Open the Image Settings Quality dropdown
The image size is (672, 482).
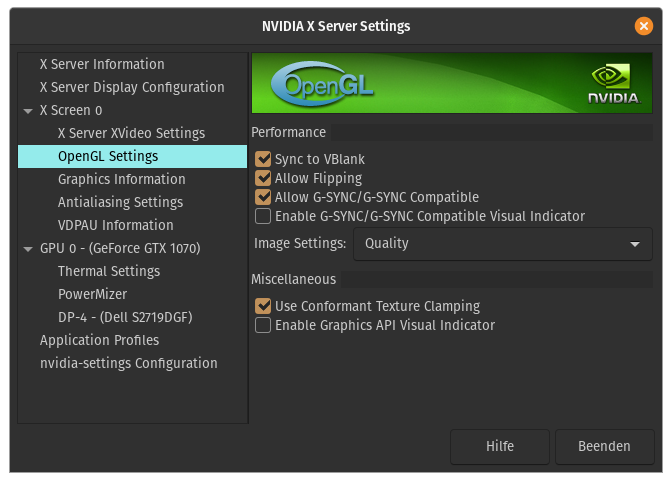[502, 243]
